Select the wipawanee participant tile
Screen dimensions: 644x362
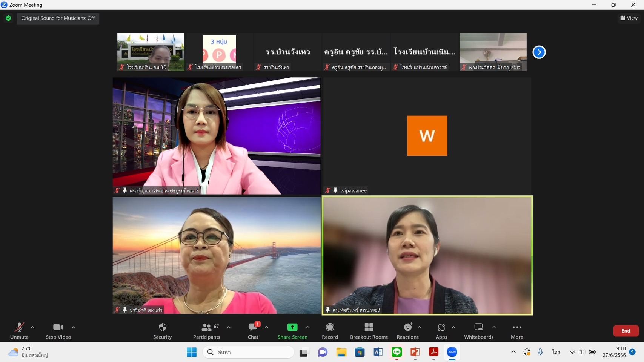click(427, 136)
